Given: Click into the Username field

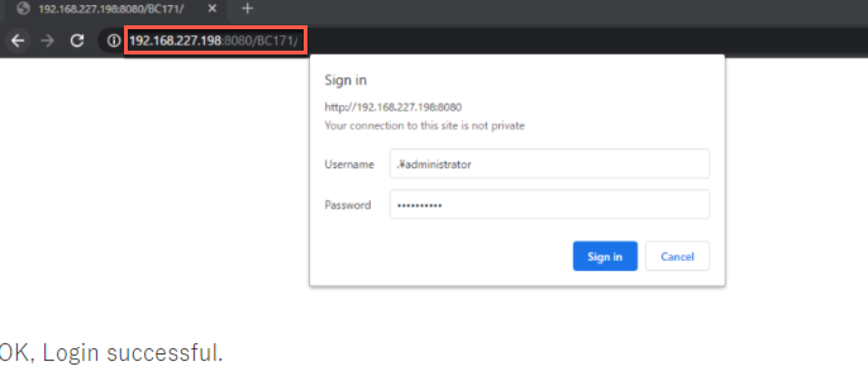Looking at the screenshot, I should (549, 164).
